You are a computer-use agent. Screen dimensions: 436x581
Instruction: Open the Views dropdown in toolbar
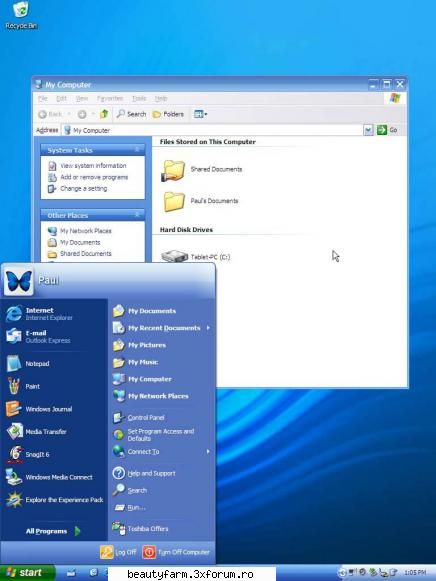(x=200, y=114)
